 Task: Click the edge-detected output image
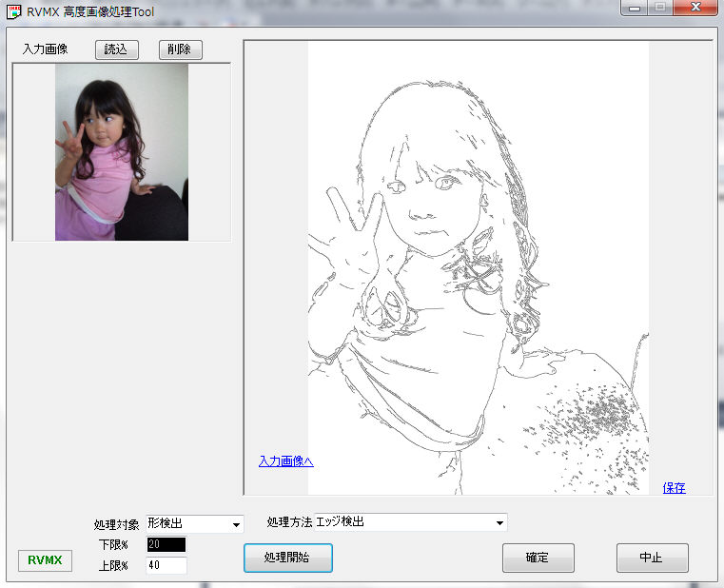pos(478,266)
